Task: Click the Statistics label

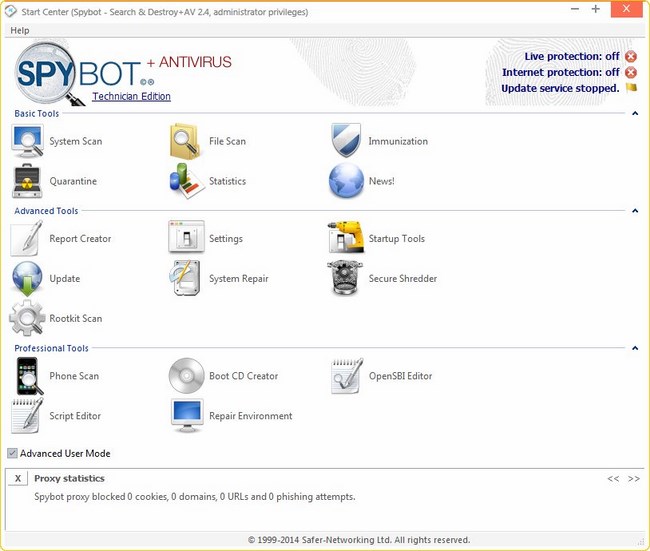Action: click(x=228, y=181)
